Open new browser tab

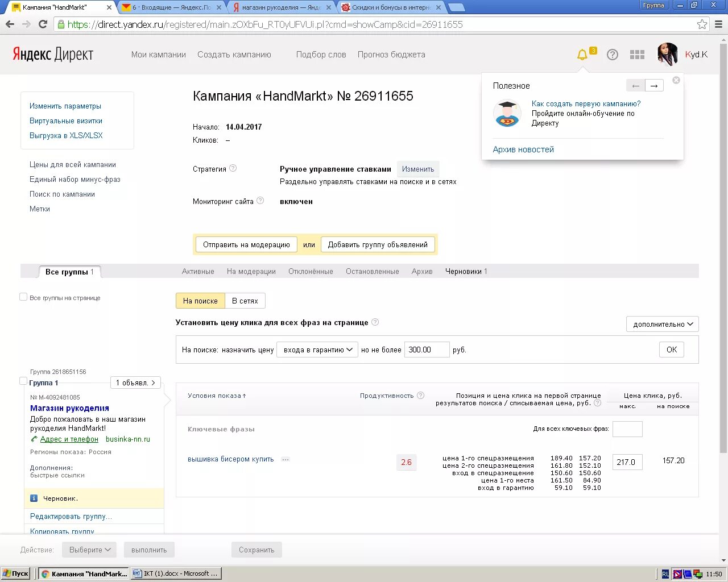tap(456, 7)
